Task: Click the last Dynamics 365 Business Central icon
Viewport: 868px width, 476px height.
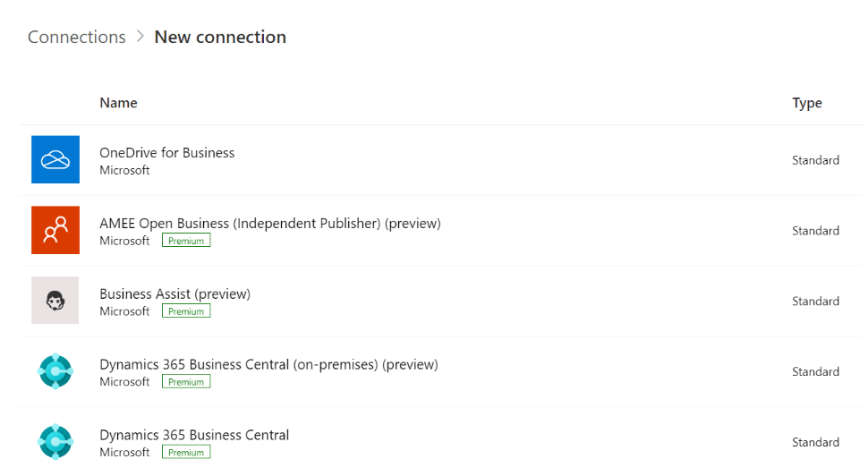Action: tap(55, 442)
